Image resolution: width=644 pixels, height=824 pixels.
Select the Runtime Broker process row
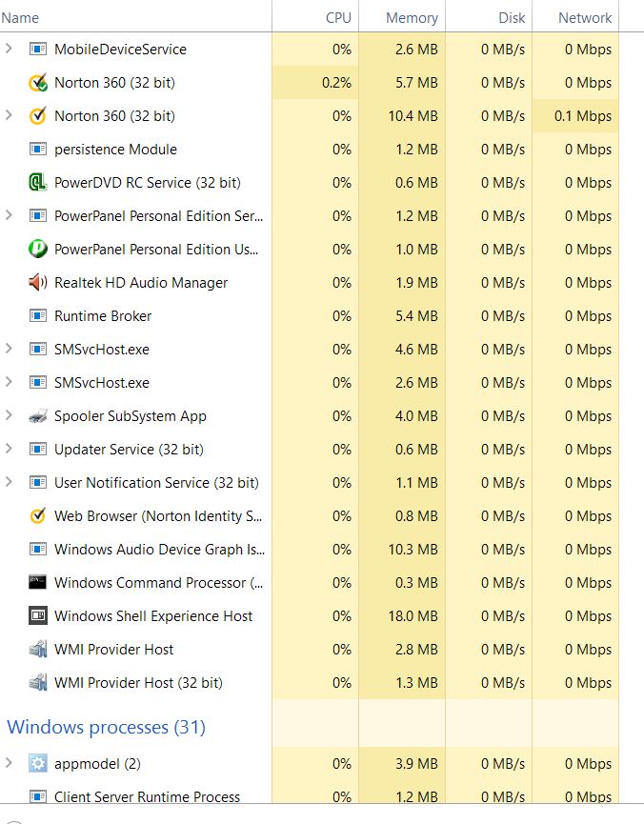309,316
